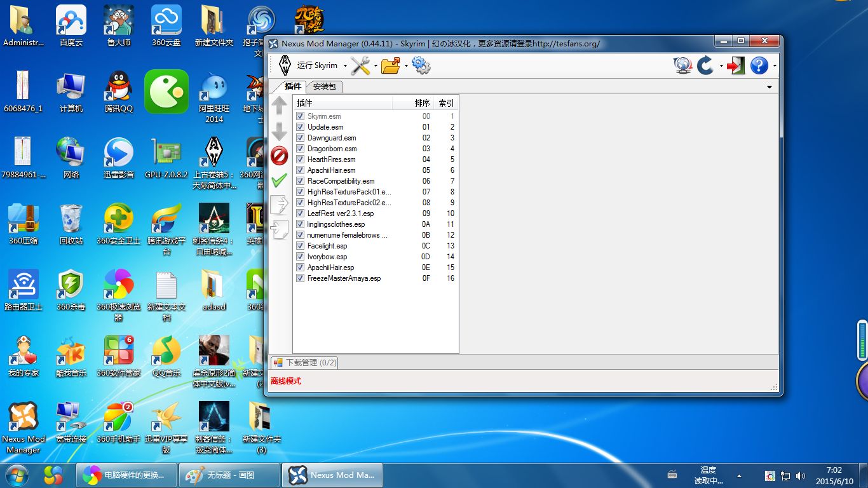Image resolution: width=868 pixels, height=488 pixels.
Task: Expand the 下载管理 panel at the bottom
Action: tap(306, 362)
